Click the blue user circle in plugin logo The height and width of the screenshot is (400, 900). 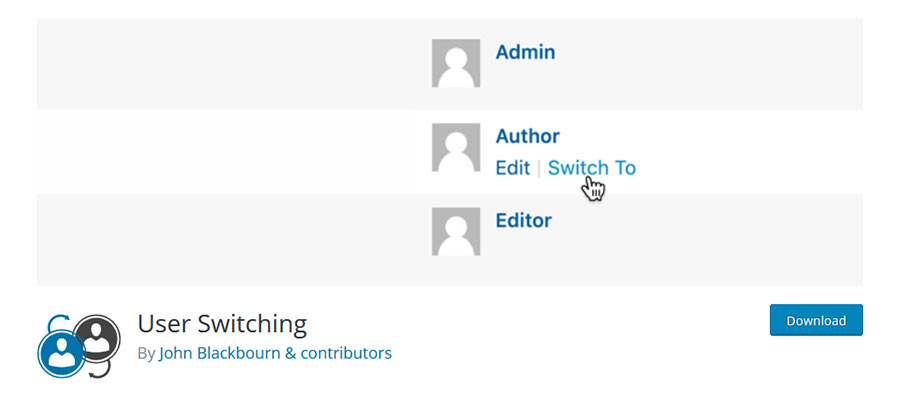point(62,352)
